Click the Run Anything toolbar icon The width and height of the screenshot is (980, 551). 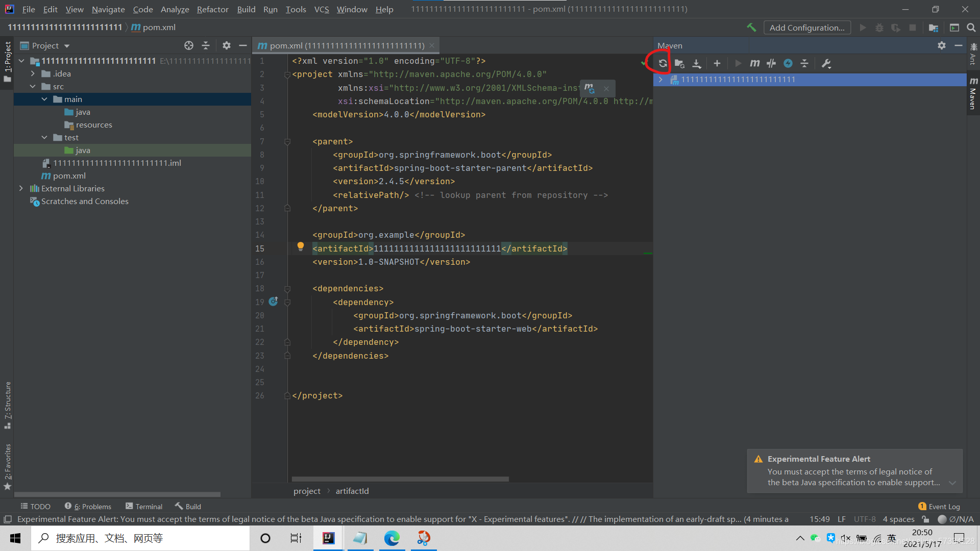click(954, 28)
